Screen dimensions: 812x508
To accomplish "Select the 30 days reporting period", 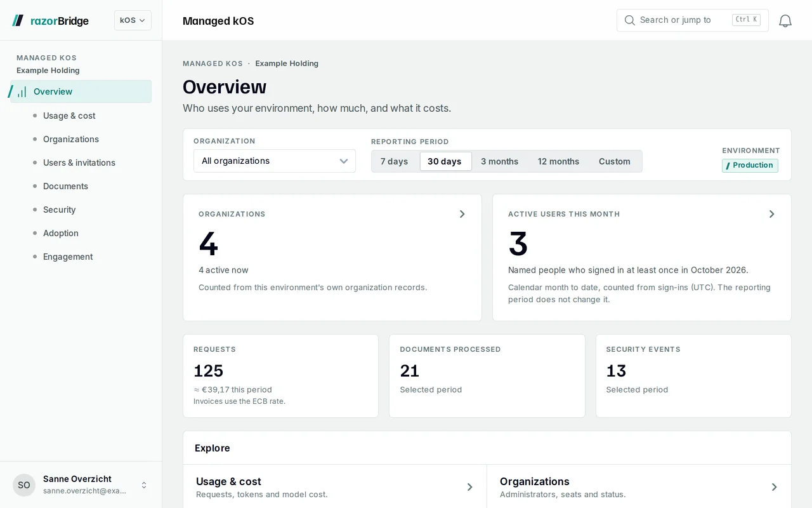I will click(445, 161).
